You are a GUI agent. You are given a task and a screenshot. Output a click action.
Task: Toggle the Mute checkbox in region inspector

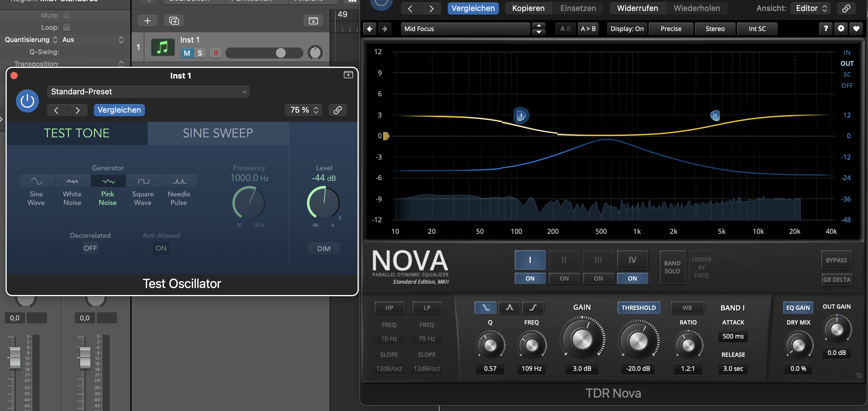(67, 15)
